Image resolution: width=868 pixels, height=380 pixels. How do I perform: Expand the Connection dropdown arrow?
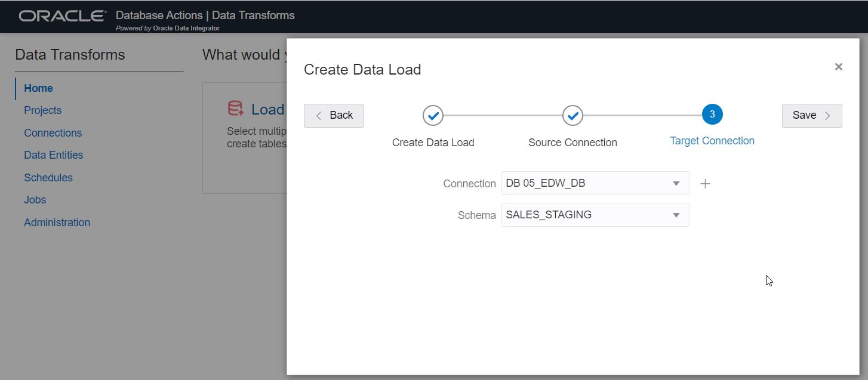[x=676, y=184]
